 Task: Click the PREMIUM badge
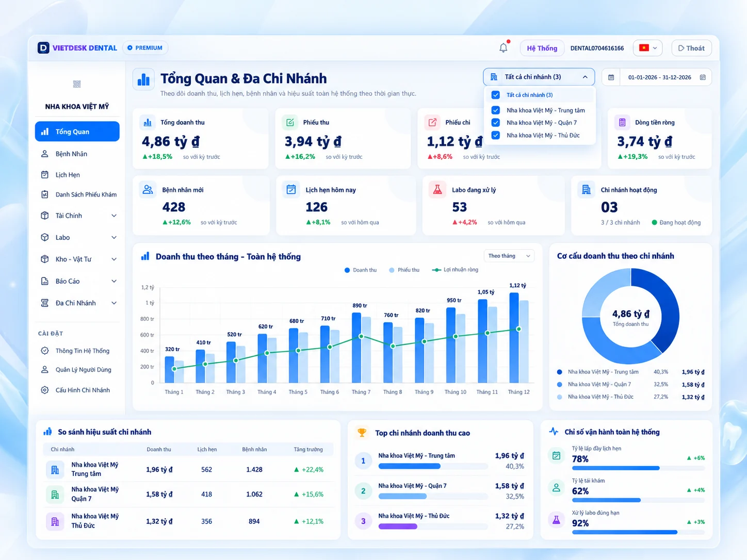pos(145,48)
